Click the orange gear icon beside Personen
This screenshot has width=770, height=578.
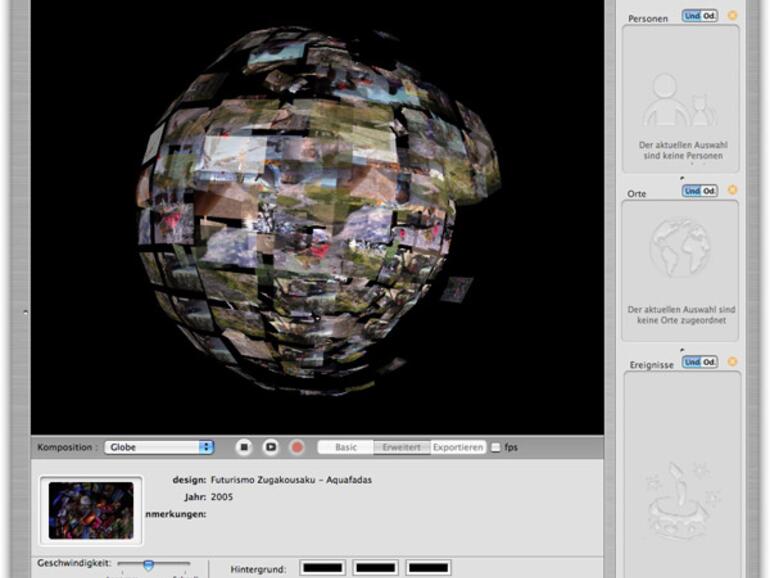732,16
